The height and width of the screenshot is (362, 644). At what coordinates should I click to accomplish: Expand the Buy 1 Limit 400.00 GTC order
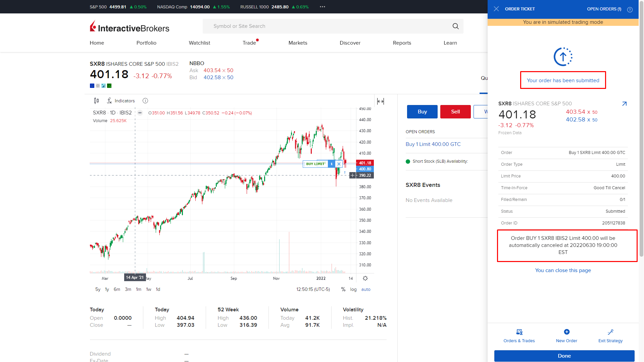click(x=433, y=144)
